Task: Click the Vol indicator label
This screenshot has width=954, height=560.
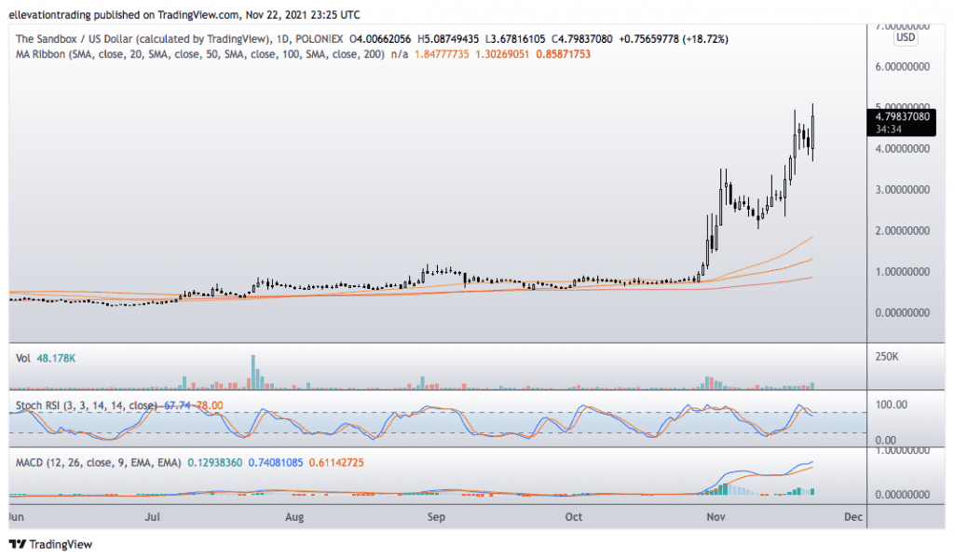Action: [x=22, y=359]
